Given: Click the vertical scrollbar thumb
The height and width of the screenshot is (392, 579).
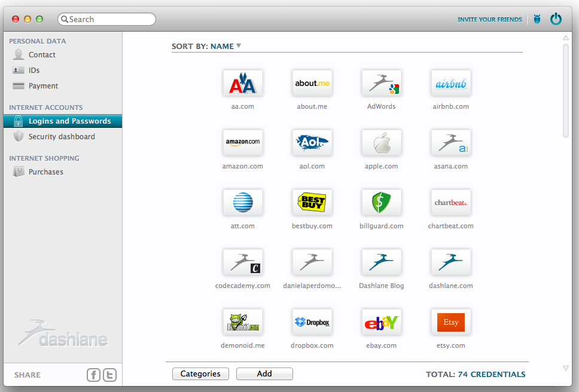Looking at the screenshot, I should pyautogui.click(x=566, y=91).
